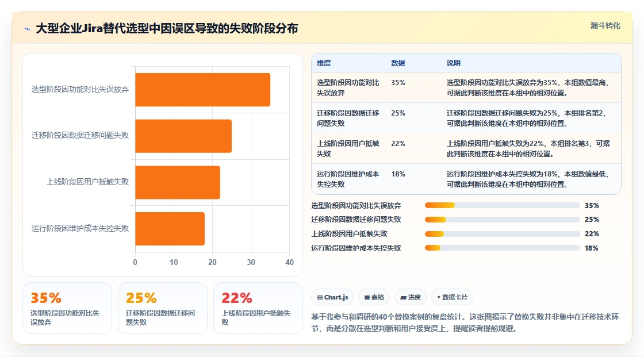Open the 25% data card

pos(163,308)
